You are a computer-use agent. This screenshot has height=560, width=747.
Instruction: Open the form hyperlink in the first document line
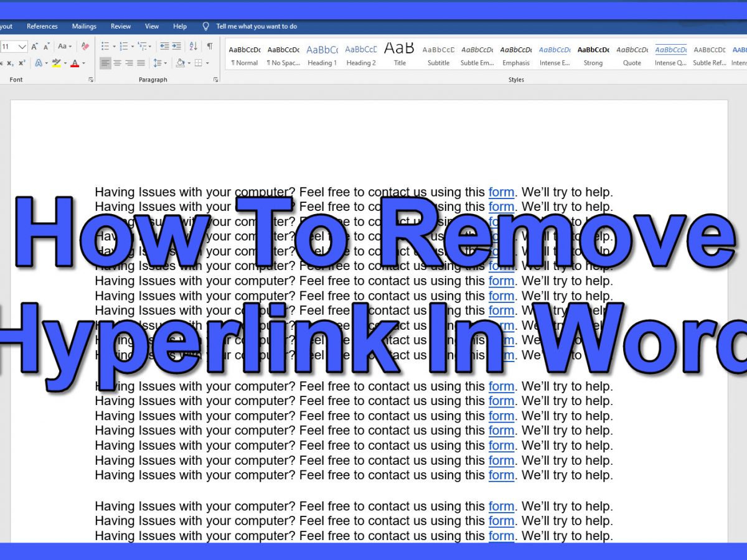502,192
